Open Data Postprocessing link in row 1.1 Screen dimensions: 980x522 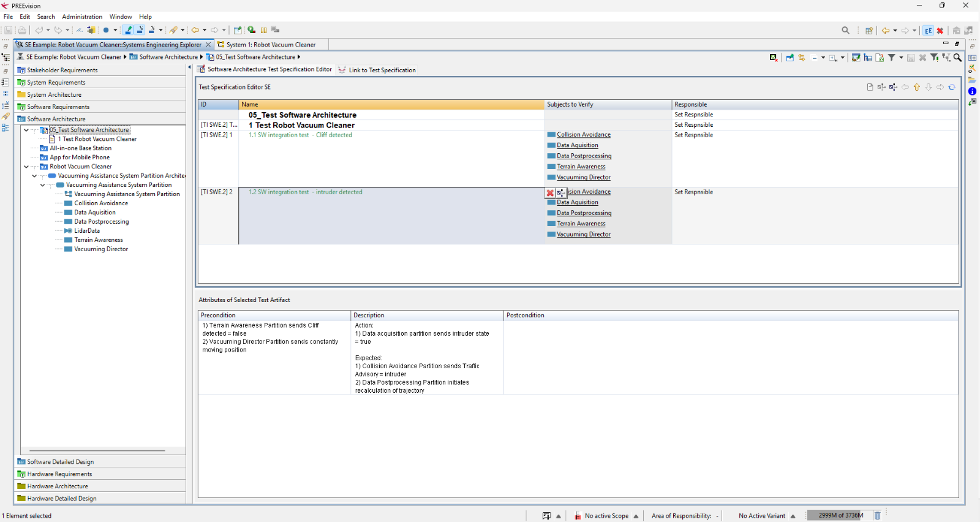(584, 156)
